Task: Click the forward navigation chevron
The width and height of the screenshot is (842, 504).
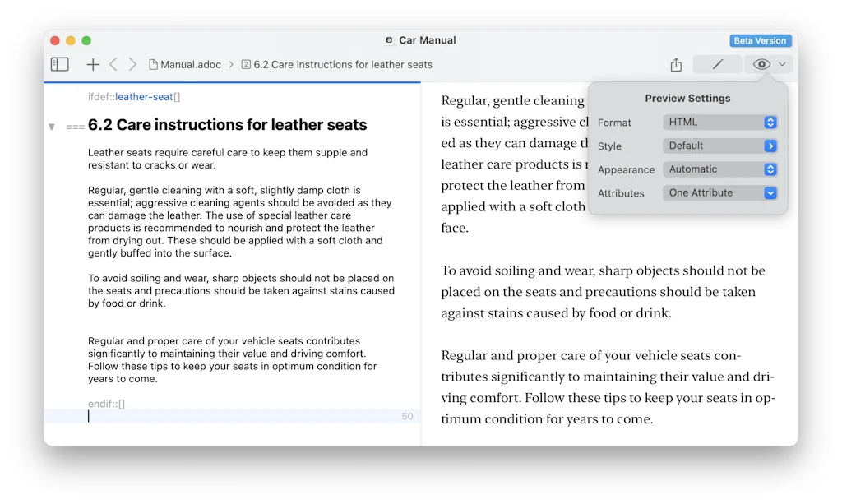Action: tap(133, 63)
